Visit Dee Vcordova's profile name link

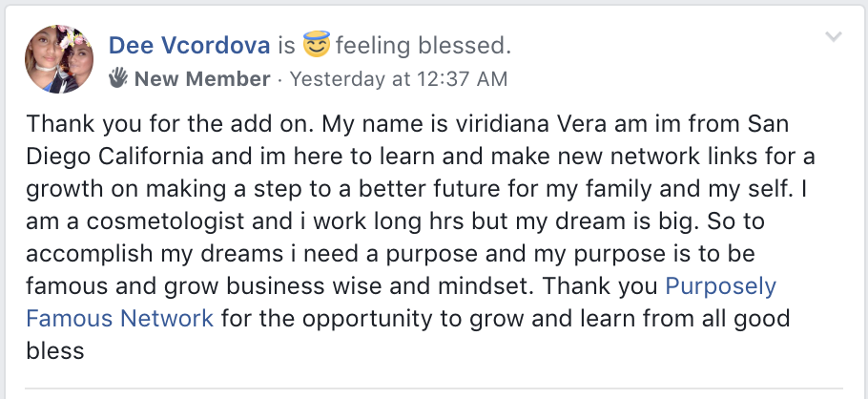[x=189, y=46]
